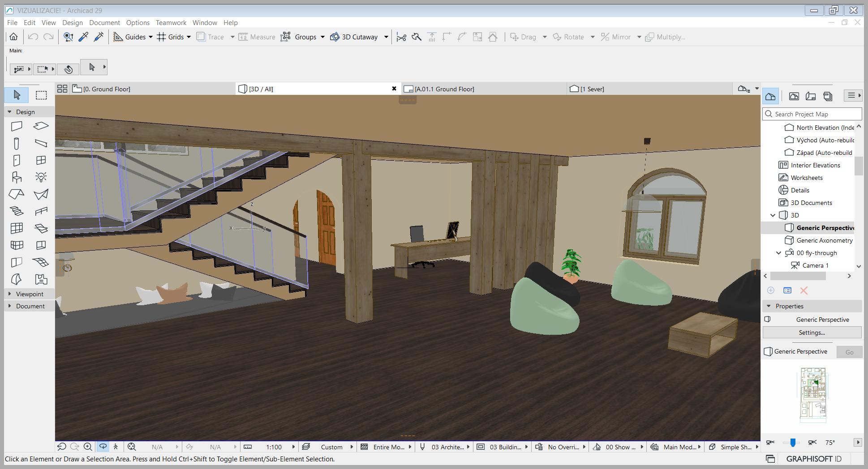Screen dimensions: 868x469
Task: Toggle Grids display on or off
Action: [170, 37]
